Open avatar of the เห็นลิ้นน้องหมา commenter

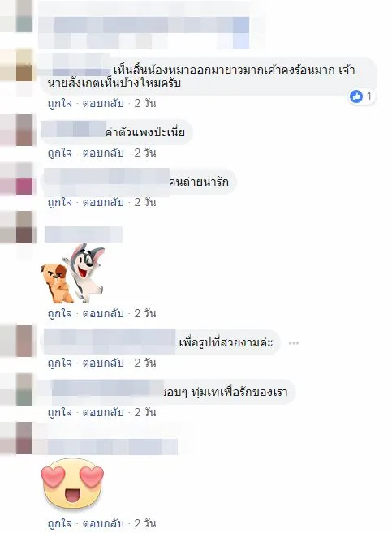(x=17, y=65)
